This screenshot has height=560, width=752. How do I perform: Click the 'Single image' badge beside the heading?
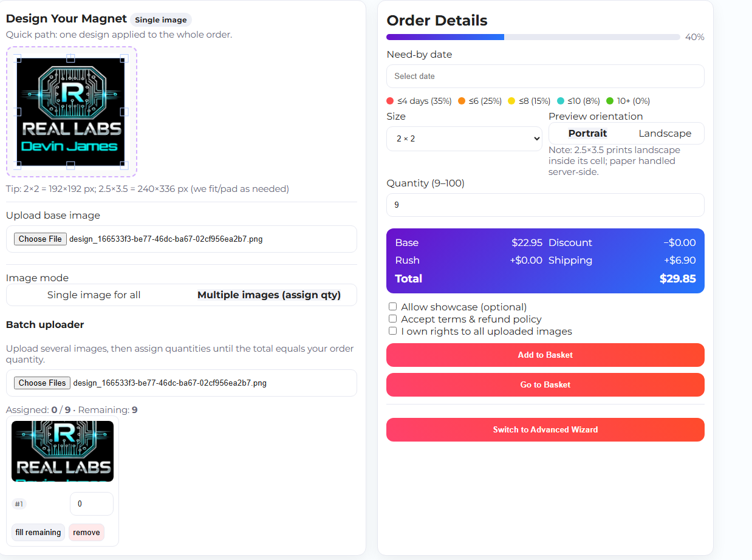pyautogui.click(x=161, y=20)
